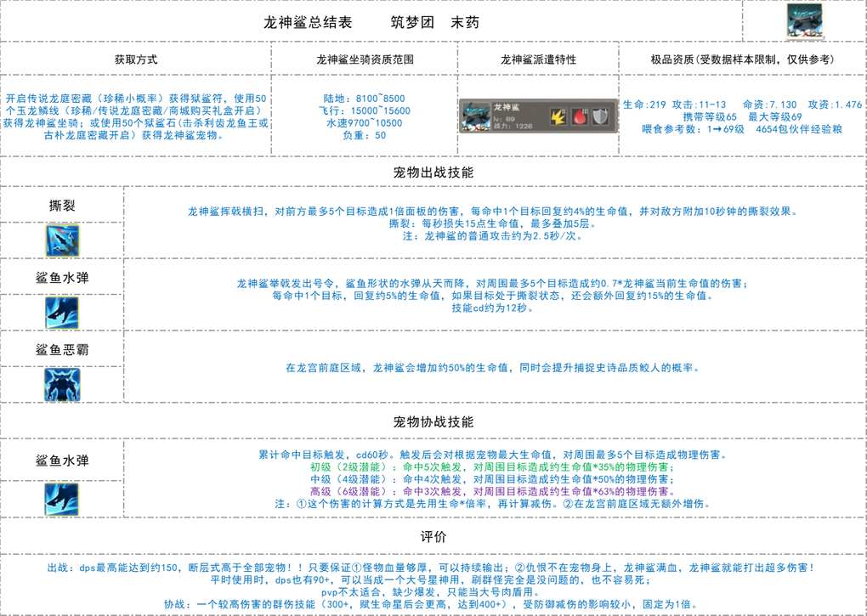Click the author name 末药

[x=465, y=23]
